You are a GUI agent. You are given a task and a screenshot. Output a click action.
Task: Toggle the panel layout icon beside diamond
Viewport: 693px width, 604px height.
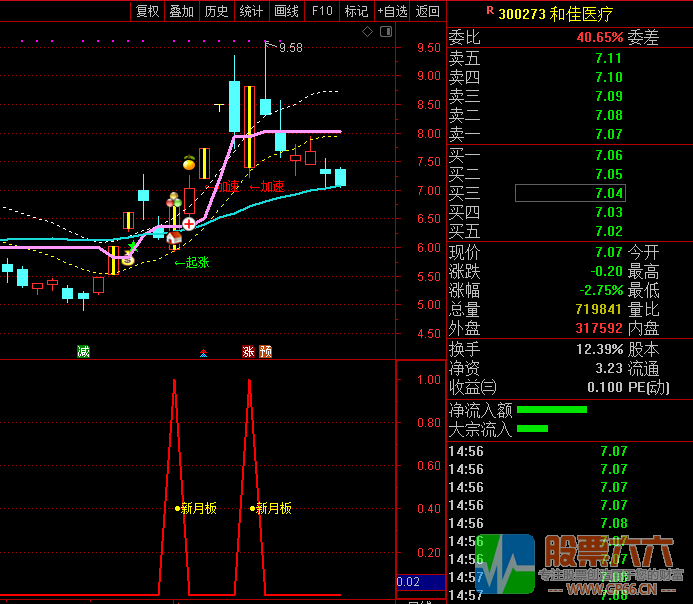tap(384, 32)
